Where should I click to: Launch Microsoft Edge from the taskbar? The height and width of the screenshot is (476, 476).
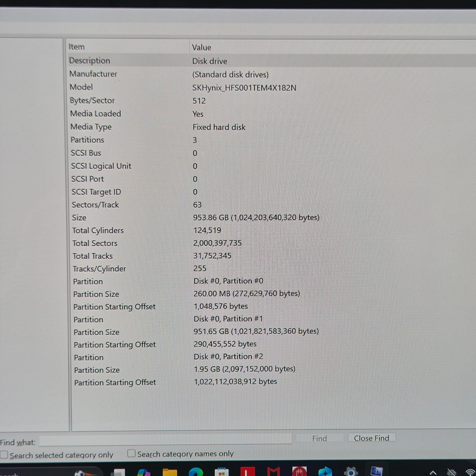tap(196, 472)
